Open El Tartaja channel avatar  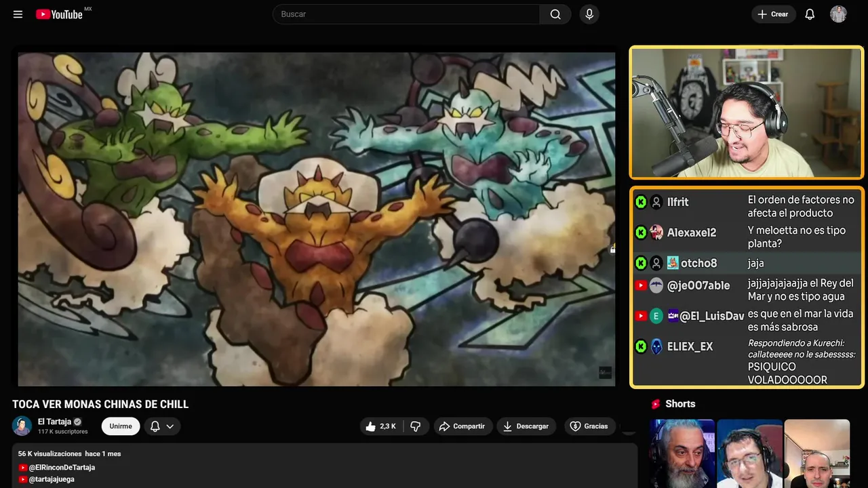[22, 426]
